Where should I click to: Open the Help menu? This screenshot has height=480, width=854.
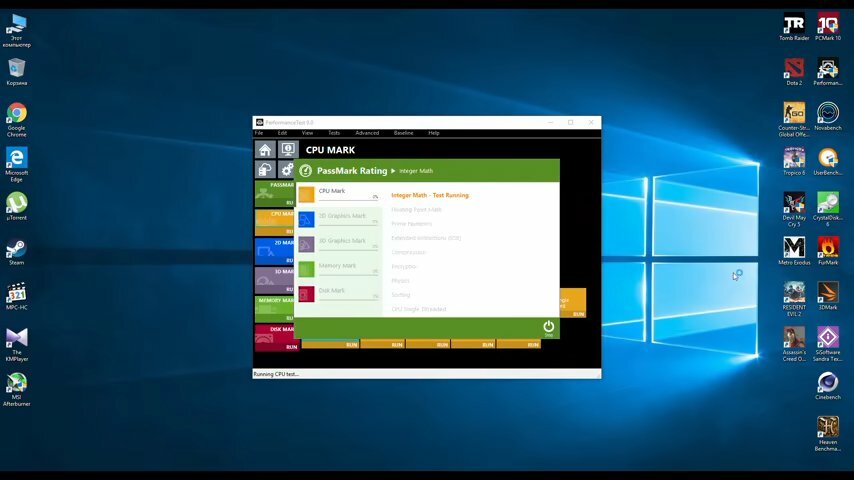coord(434,133)
